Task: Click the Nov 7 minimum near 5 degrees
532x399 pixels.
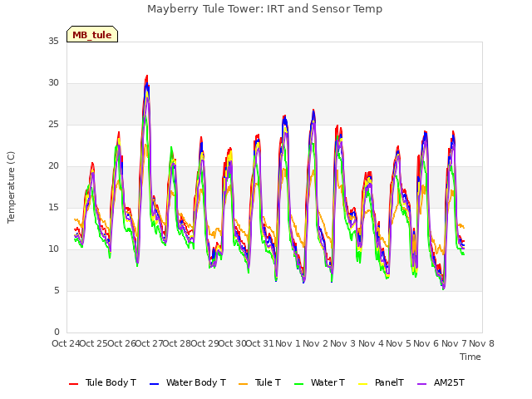Action: 443,288
